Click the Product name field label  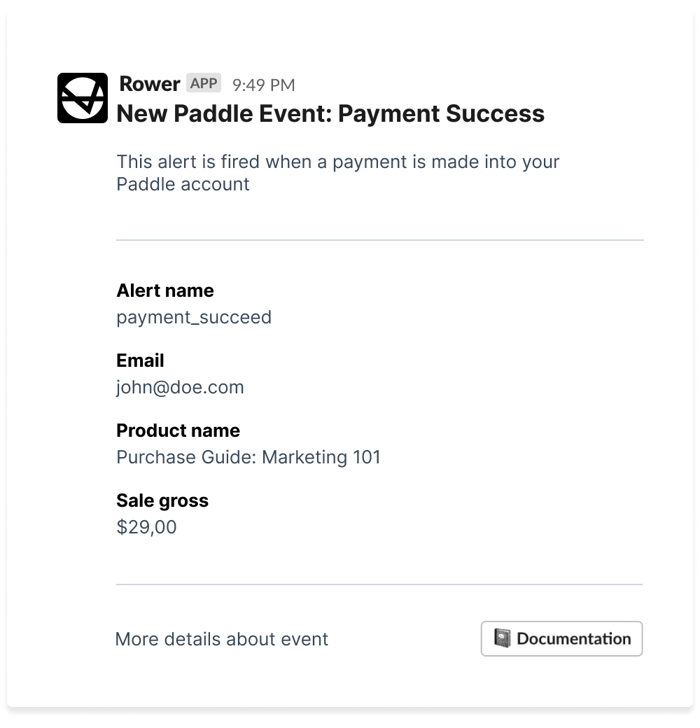(x=178, y=430)
